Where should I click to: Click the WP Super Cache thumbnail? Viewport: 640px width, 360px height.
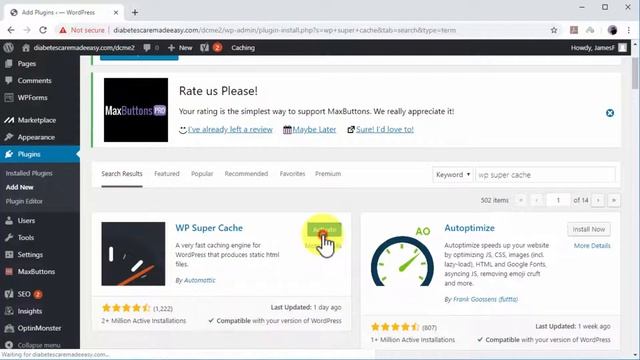point(133,254)
